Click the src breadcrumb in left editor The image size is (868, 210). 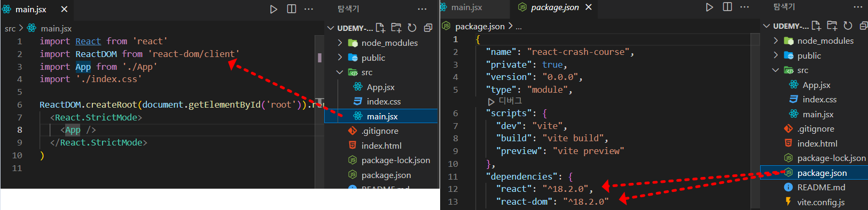coord(10,28)
